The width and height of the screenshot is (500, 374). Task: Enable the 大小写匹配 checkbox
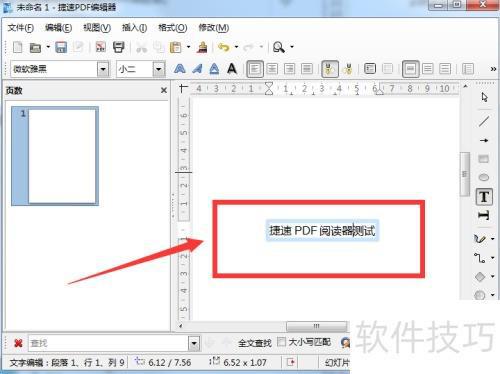(x=282, y=342)
